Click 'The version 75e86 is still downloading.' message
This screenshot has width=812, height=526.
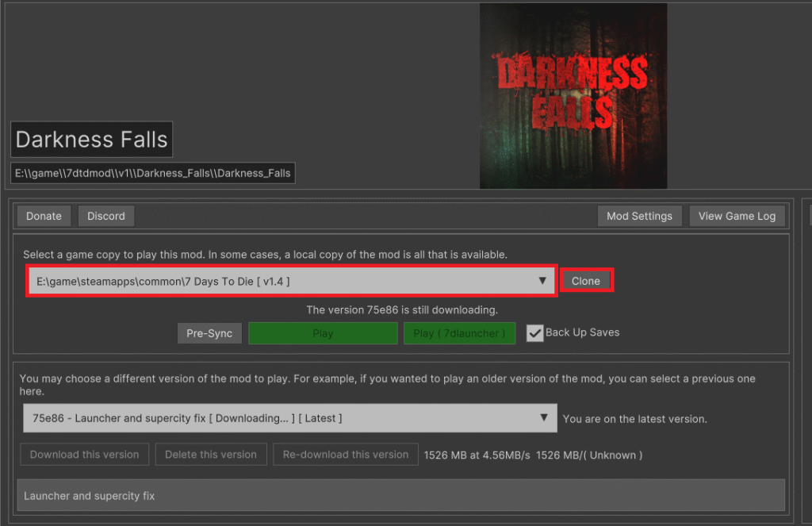click(402, 310)
